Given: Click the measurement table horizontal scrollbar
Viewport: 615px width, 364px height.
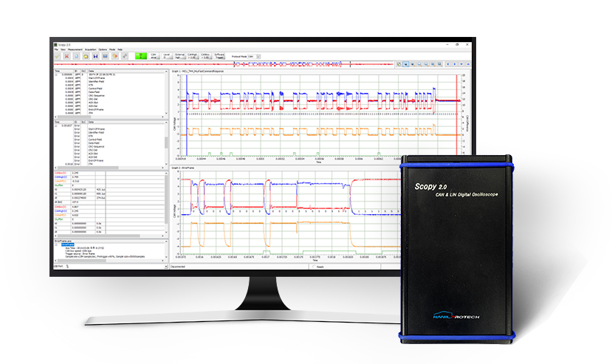Looking at the screenshot, I should coord(109,236).
